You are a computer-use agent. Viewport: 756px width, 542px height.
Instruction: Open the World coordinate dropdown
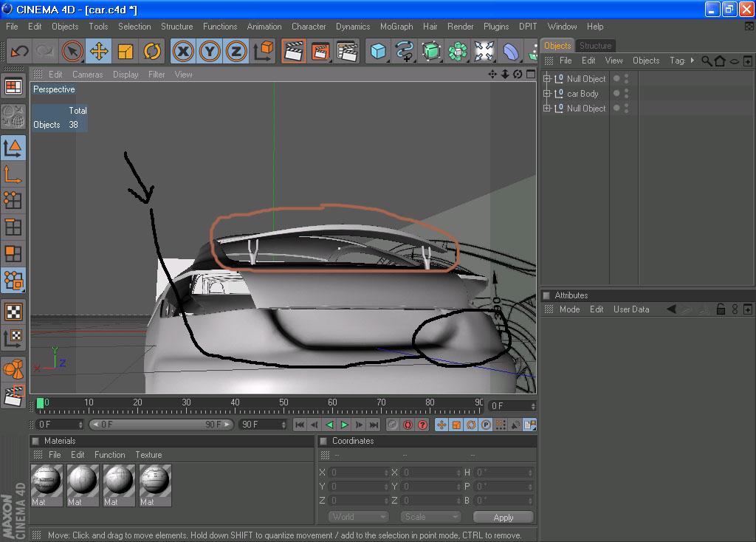[x=359, y=517]
